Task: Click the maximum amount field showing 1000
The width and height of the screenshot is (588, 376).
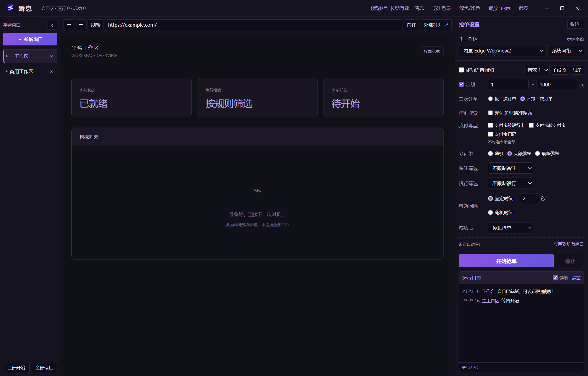Action: (557, 85)
